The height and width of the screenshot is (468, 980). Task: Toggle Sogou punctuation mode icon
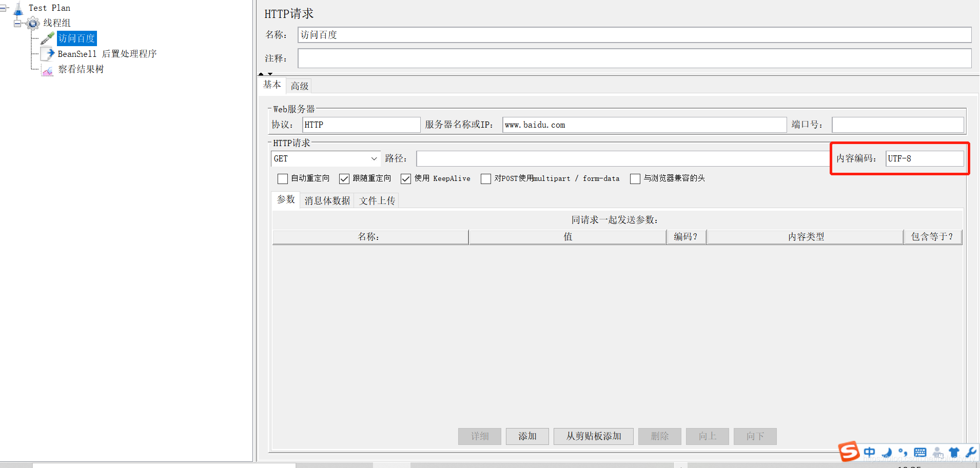click(x=903, y=453)
